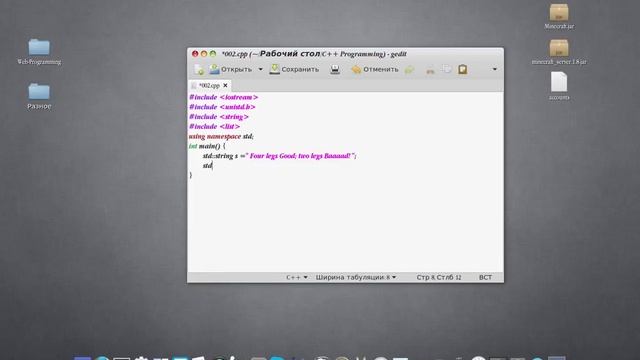This screenshot has height=360, width=640.
Task: Click the int main() line
Action: click(x=207, y=146)
